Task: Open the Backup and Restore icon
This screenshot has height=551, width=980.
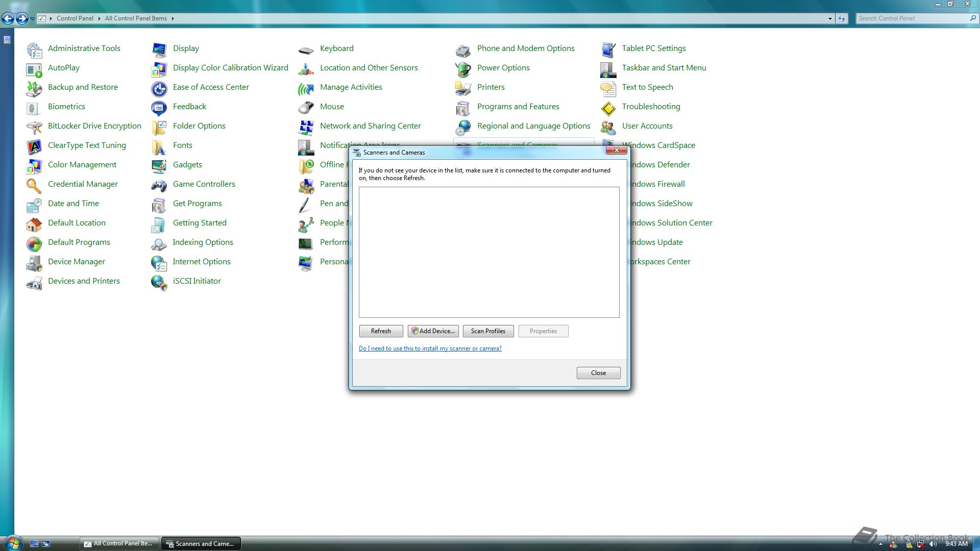Action: pyautogui.click(x=34, y=88)
